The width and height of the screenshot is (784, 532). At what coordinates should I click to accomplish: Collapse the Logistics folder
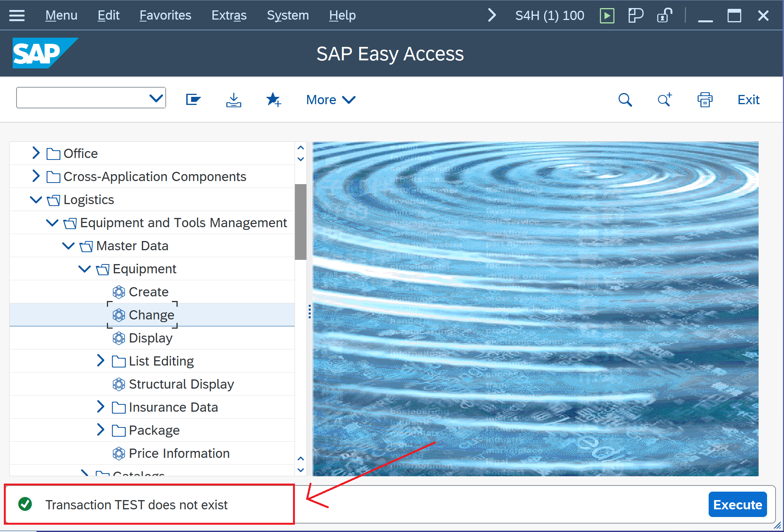click(36, 199)
